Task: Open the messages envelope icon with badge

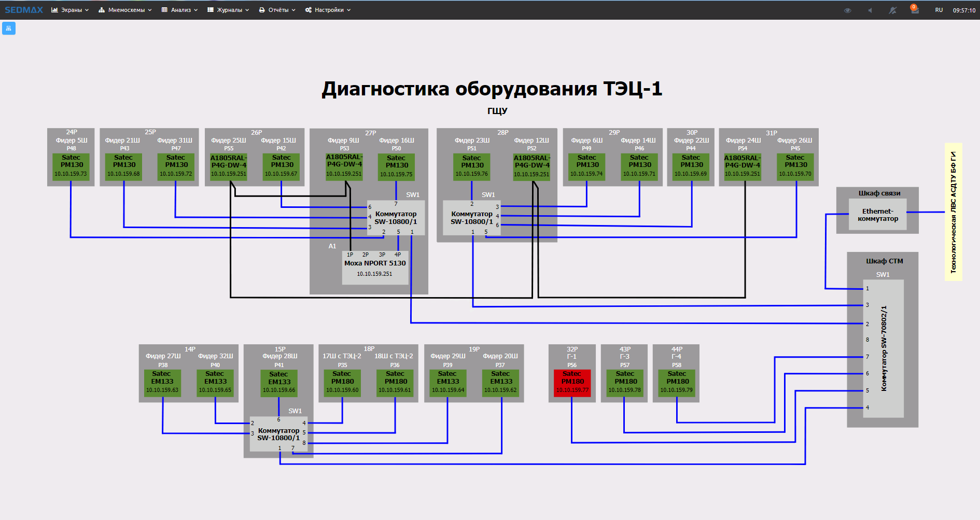Action: tap(915, 10)
